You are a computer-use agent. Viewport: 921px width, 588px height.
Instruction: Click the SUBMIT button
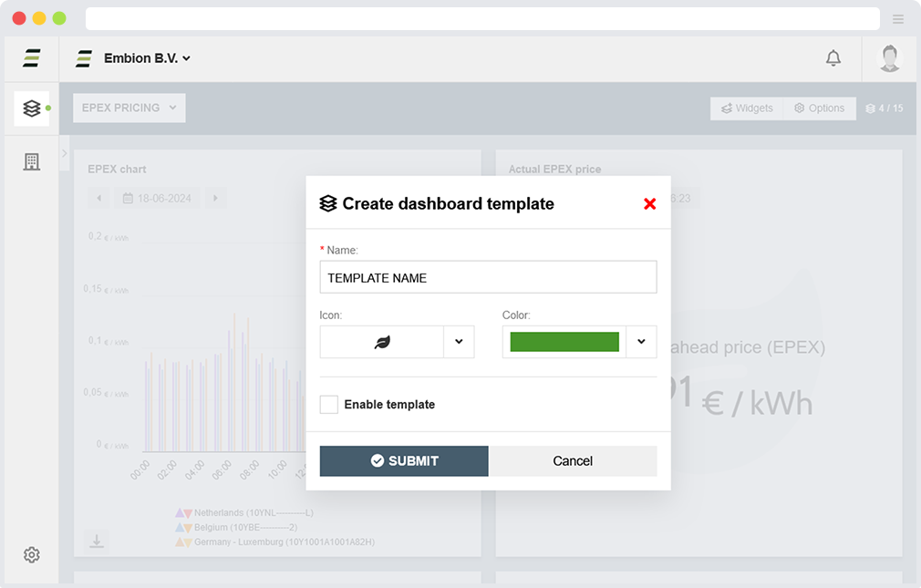pos(404,461)
